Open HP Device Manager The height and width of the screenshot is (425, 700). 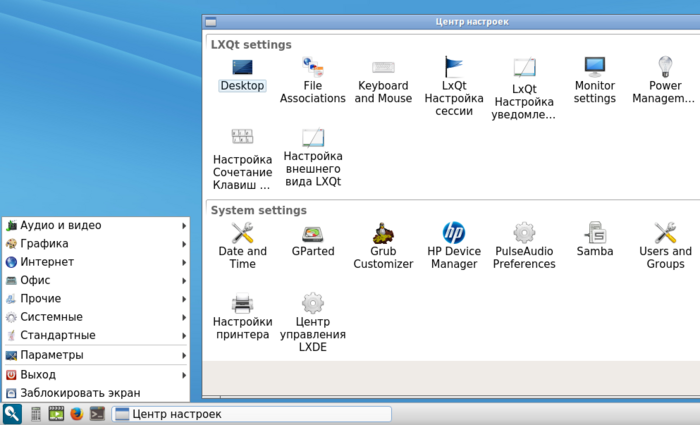point(454,246)
